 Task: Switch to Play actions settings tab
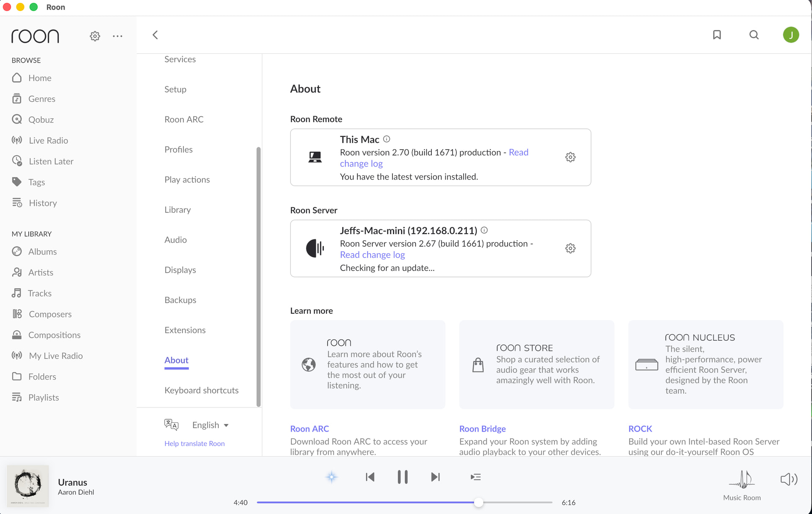[187, 179]
